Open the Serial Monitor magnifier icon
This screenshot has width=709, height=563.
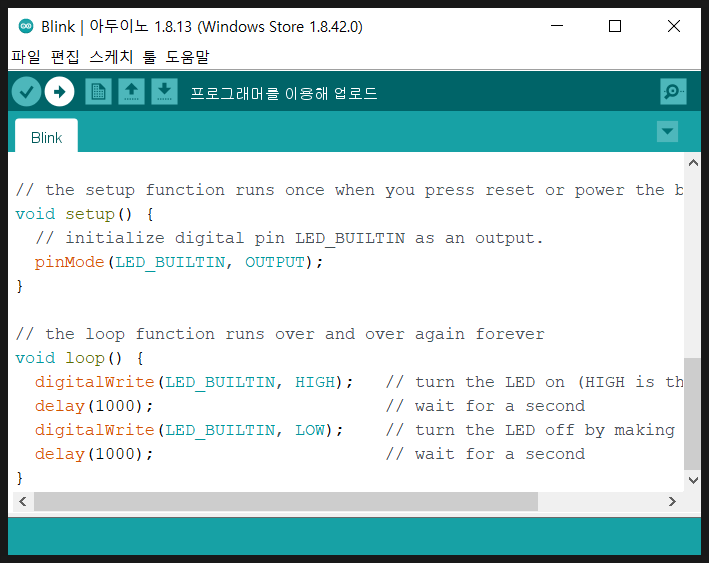(x=673, y=92)
